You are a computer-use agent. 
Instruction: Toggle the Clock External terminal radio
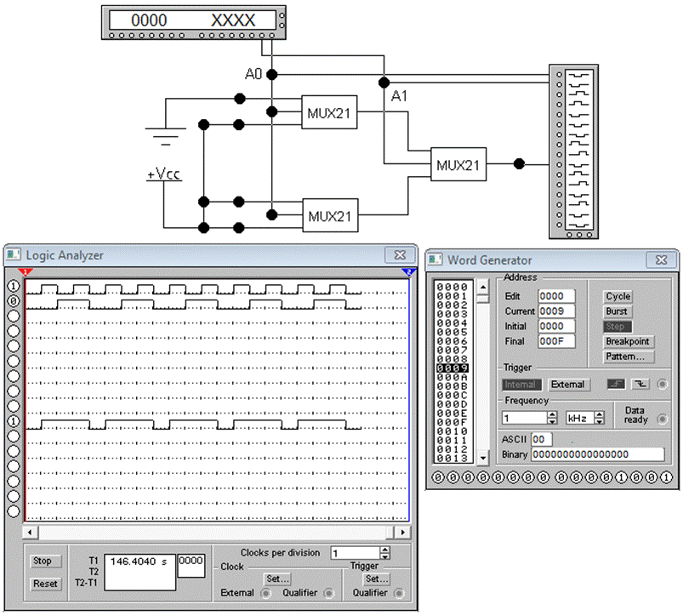[x=265, y=593]
